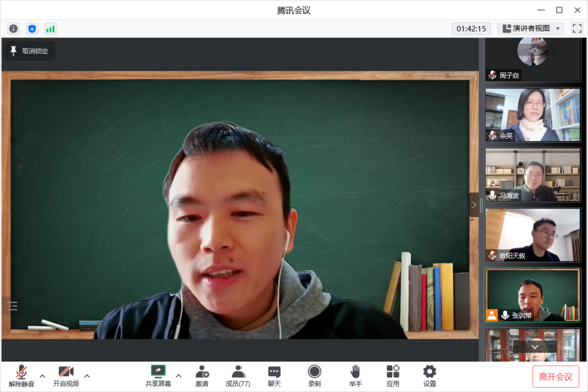
Task: Expand audio options arrow beside 解除静音
Action: (x=42, y=376)
